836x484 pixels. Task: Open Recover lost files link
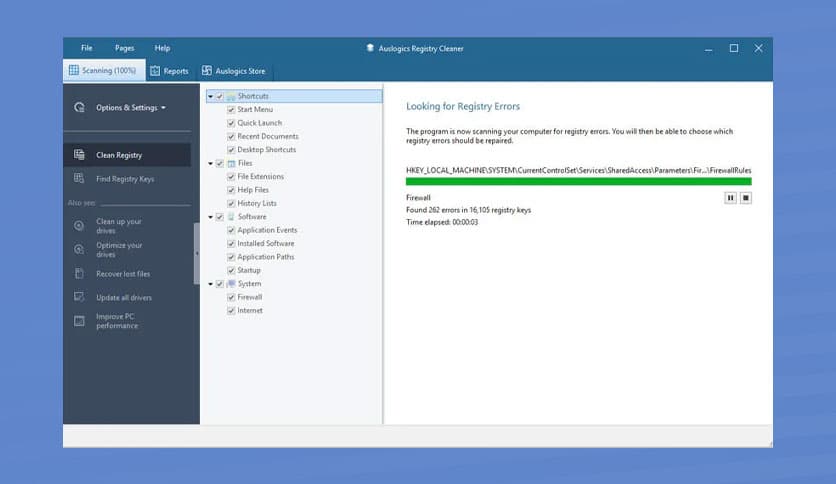tap(123, 273)
